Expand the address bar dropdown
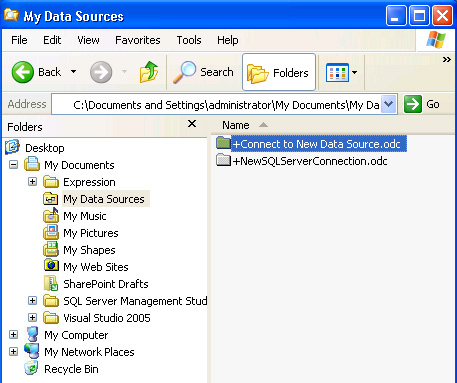Image resolution: width=457 pixels, height=383 pixels. pyautogui.click(x=388, y=104)
